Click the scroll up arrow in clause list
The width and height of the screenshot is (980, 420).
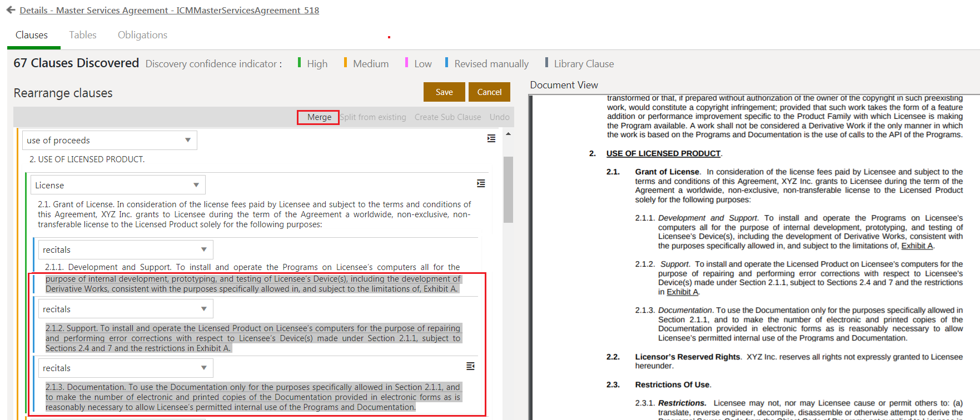tap(508, 134)
